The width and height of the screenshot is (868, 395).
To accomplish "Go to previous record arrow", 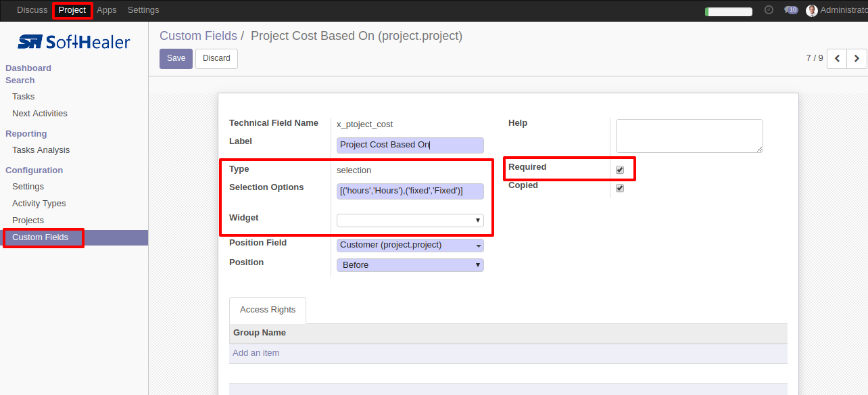I will pos(837,59).
